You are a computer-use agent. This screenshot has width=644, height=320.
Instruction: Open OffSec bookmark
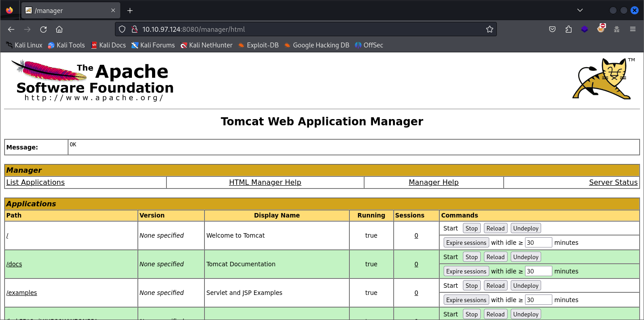pos(369,45)
